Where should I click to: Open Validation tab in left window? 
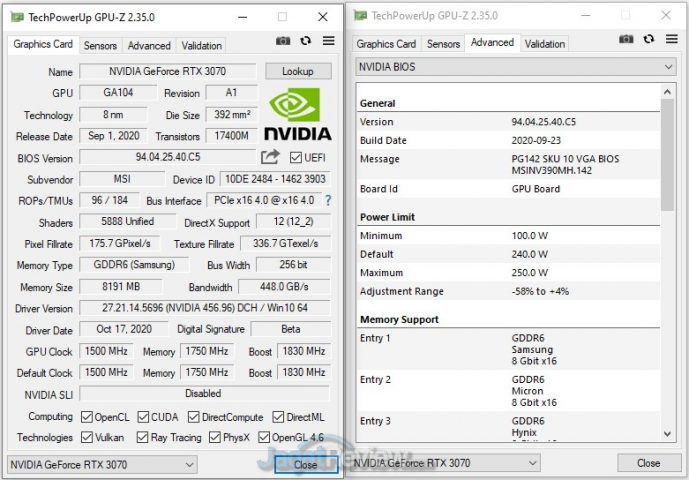(202, 45)
